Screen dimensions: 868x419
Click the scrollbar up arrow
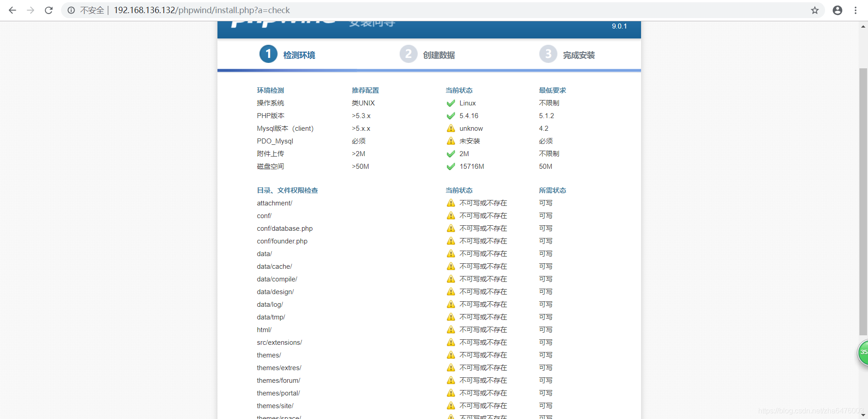tap(863, 27)
